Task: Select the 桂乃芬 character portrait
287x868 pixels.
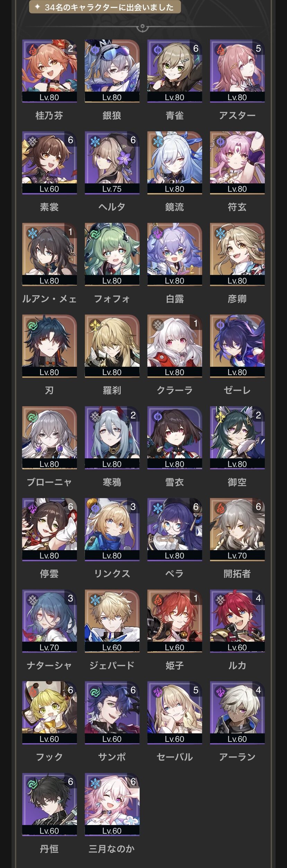Action: [x=50, y=71]
